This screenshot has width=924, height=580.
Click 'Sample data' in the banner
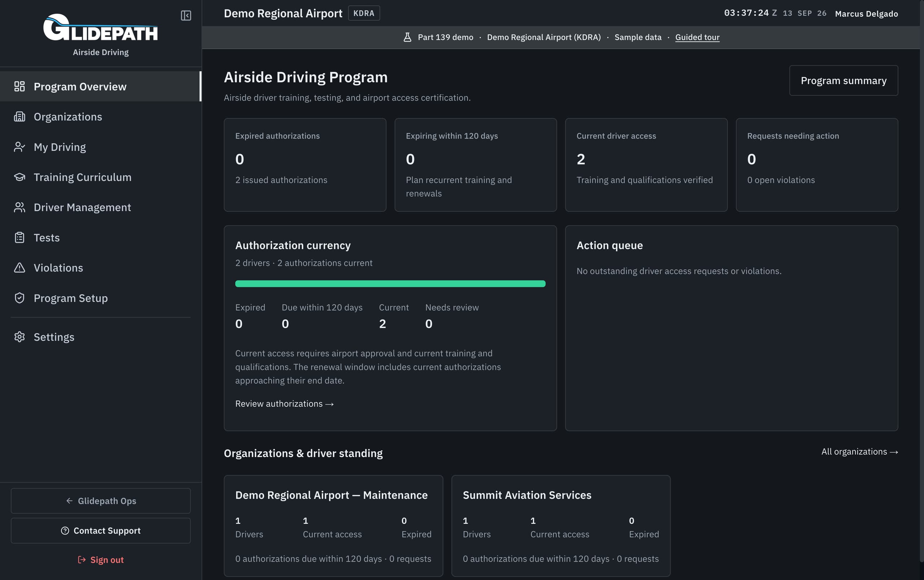(x=638, y=37)
